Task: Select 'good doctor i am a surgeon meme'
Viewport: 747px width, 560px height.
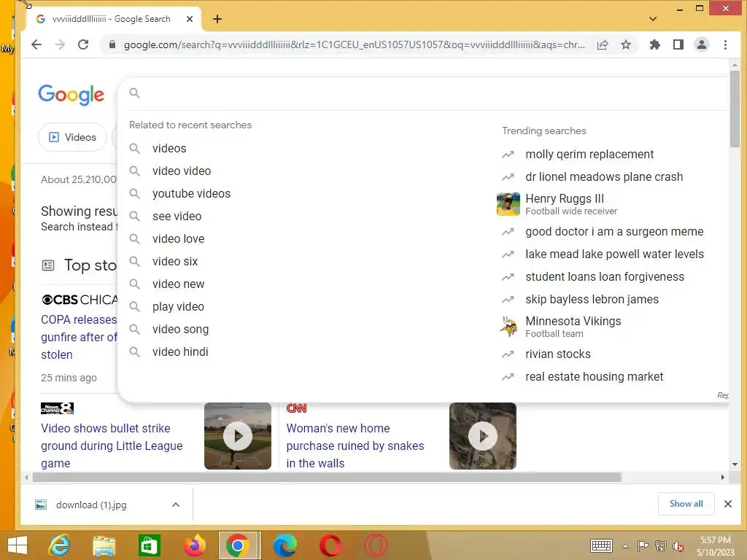Action: click(x=614, y=232)
